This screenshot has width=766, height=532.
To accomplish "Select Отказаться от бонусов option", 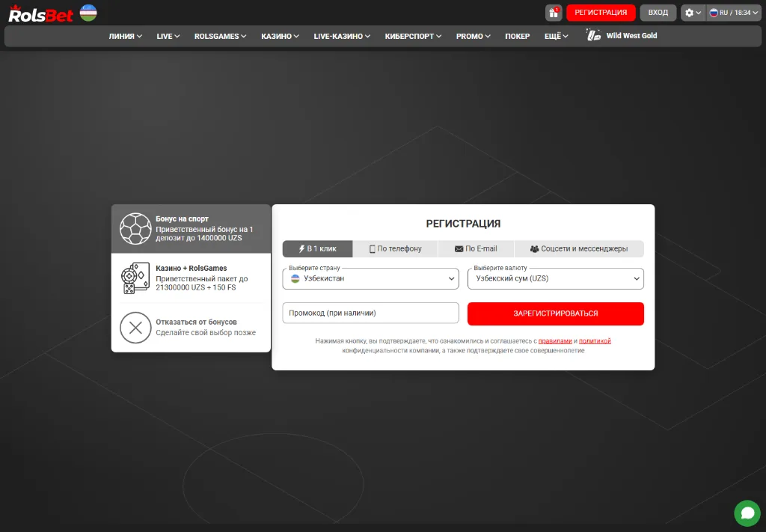I will tap(191, 327).
